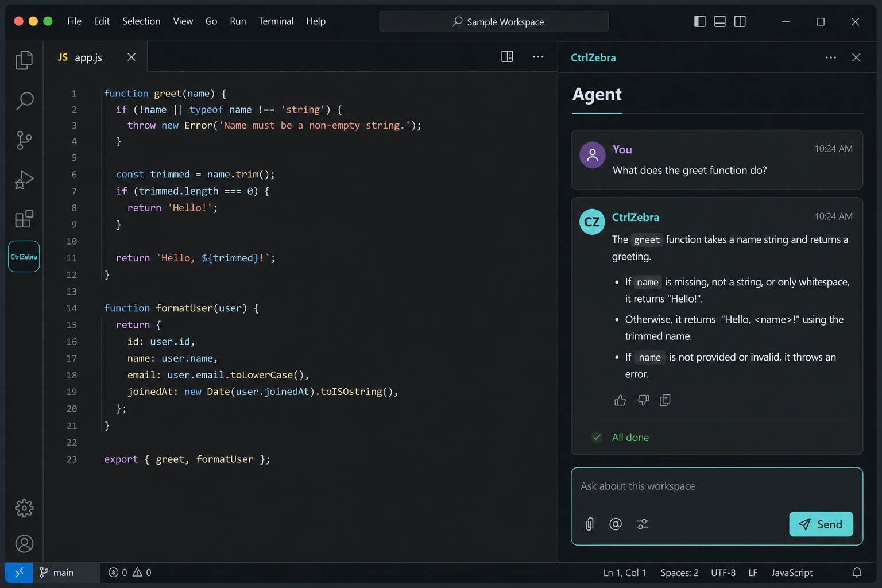
Task: Open the Manage settings gear
Action: [x=24, y=508]
